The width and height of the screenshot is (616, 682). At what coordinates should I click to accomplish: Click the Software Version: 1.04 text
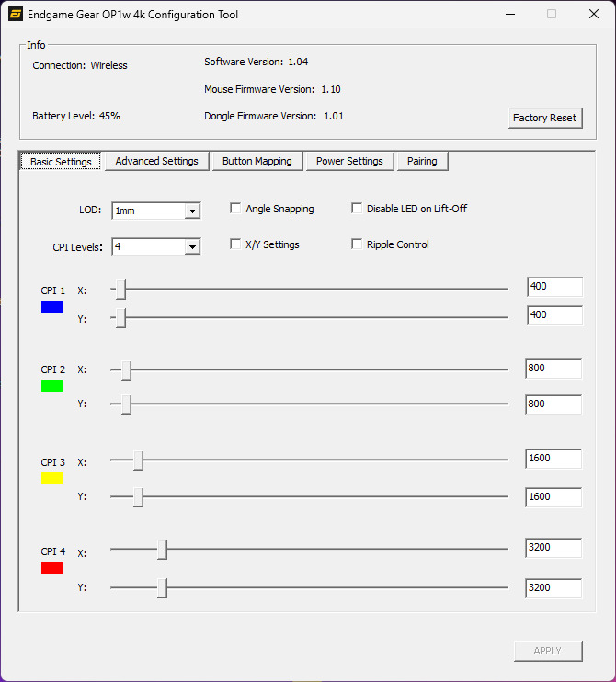coord(257,62)
